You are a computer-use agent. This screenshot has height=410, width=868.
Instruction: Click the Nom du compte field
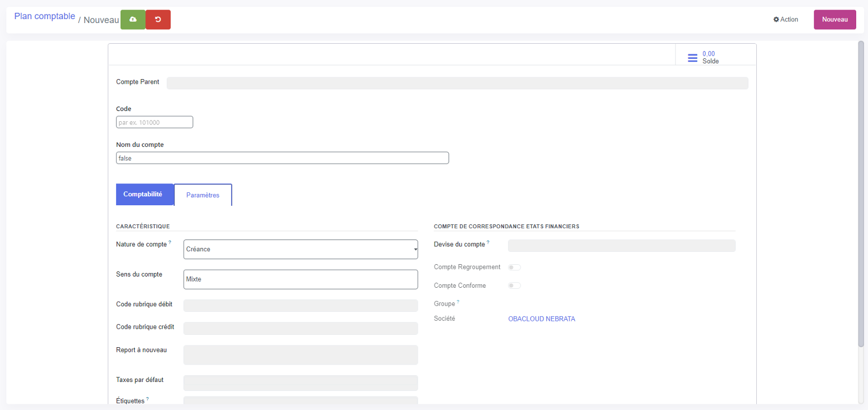click(282, 158)
